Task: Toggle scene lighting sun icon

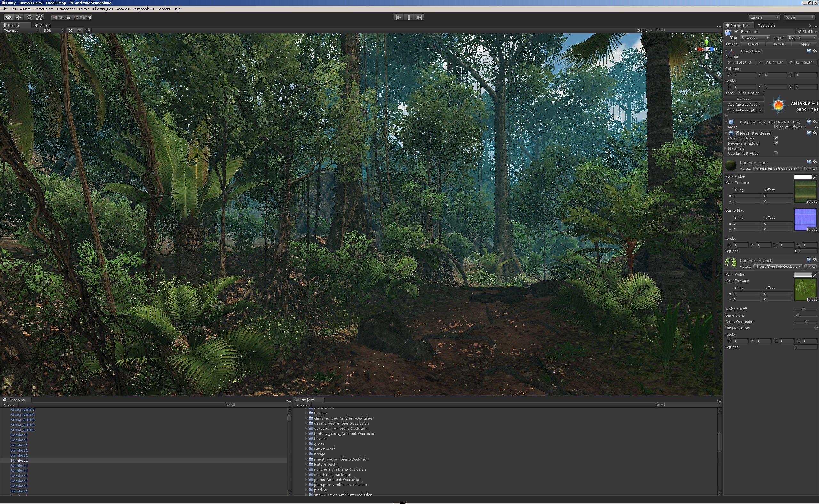Action: (x=70, y=30)
